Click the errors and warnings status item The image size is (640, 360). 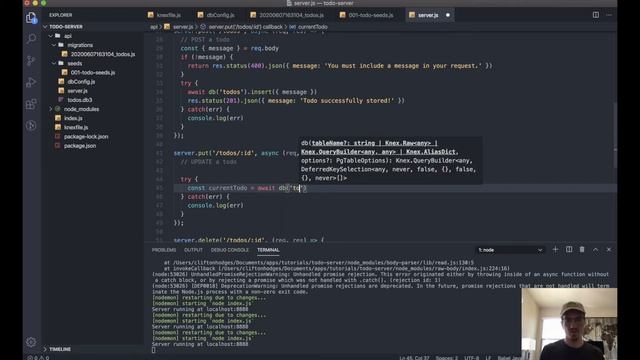(38, 358)
